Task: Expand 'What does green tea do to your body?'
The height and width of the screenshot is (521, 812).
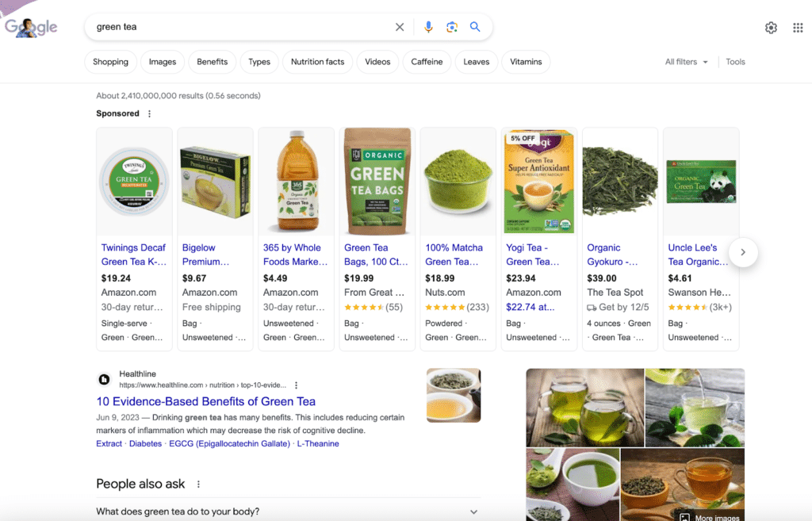Action: pos(289,511)
